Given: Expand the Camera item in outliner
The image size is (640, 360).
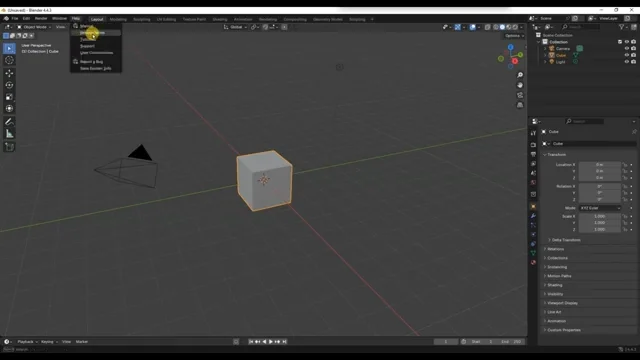Looking at the screenshot, I should [545, 49].
